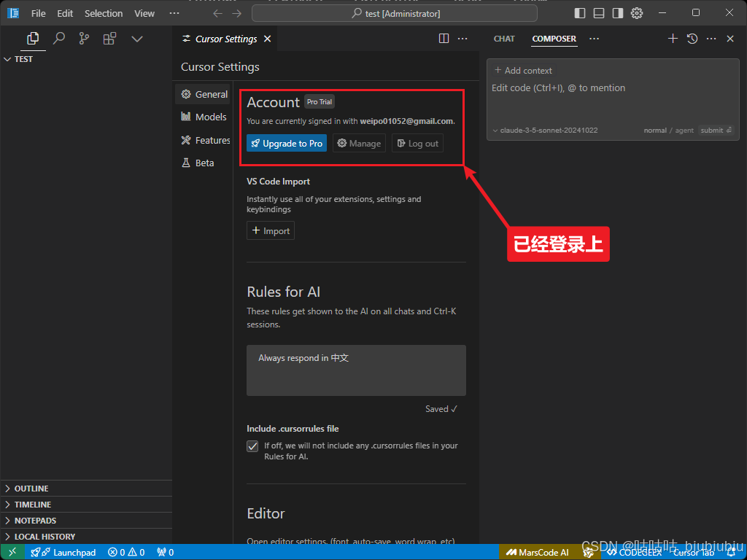The height and width of the screenshot is (560, 747).
Task: Switch to the COMPOSER tab
Action: [x=554, y=39]
